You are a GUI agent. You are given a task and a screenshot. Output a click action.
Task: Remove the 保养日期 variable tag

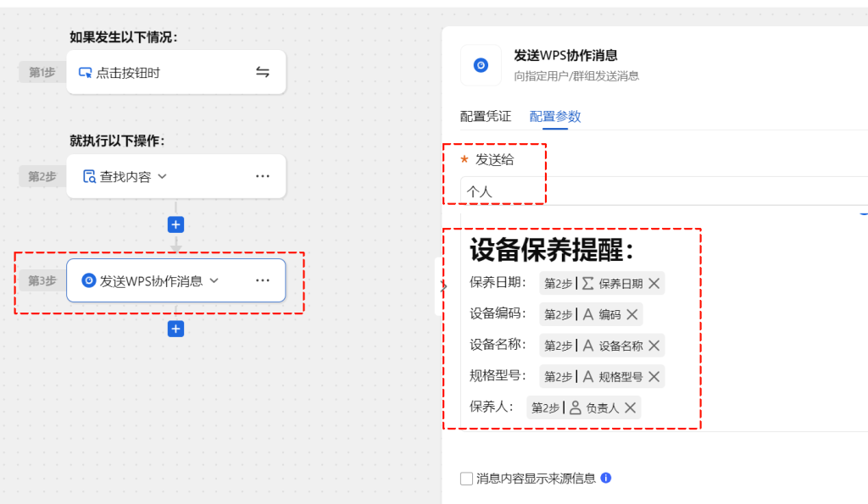tap(654, 283)
